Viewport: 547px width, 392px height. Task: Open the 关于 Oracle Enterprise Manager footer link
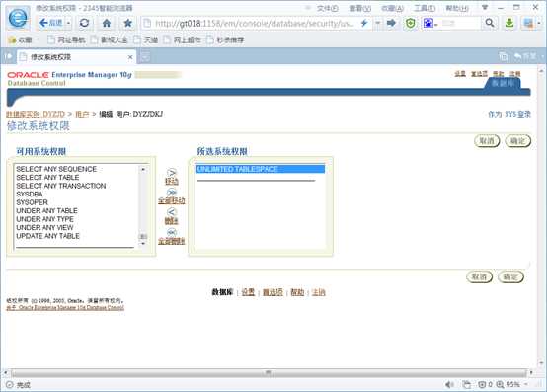click(x=65, y=308)
